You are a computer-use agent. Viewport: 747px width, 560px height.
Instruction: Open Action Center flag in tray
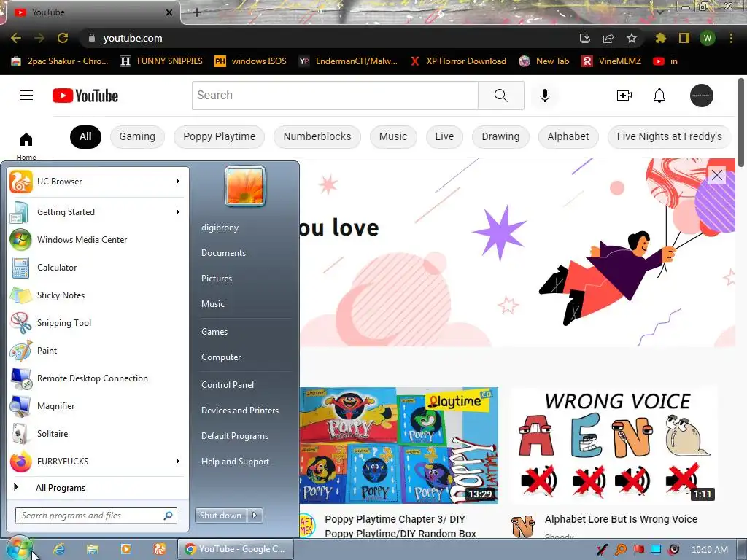[638, 550]
